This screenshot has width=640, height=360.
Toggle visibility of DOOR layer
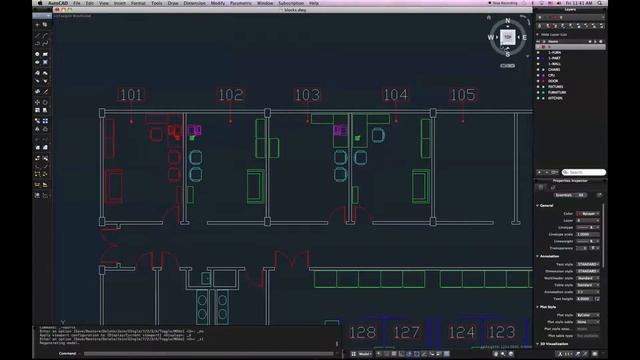tap(538, 81)
